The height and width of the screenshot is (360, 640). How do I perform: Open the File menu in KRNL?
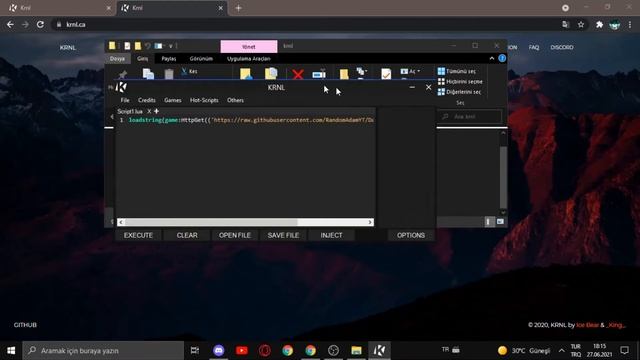click(x=125, y=100)
